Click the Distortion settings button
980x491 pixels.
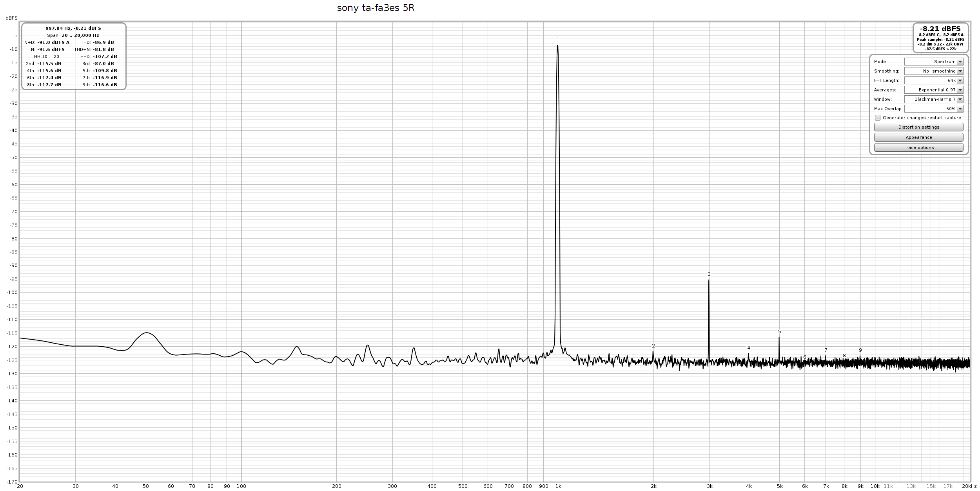coord(918,127)
